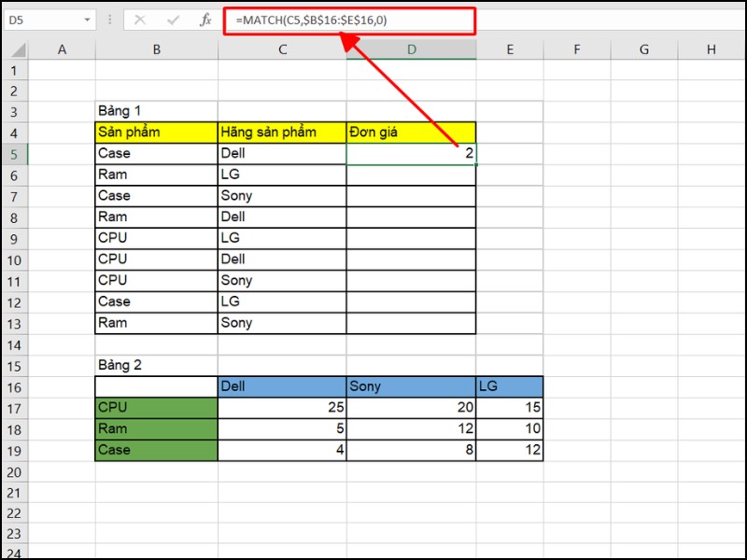The image size is (747, 560).
Task: Click the 'Bảng 1' title cell
Action: coord(156,111)
